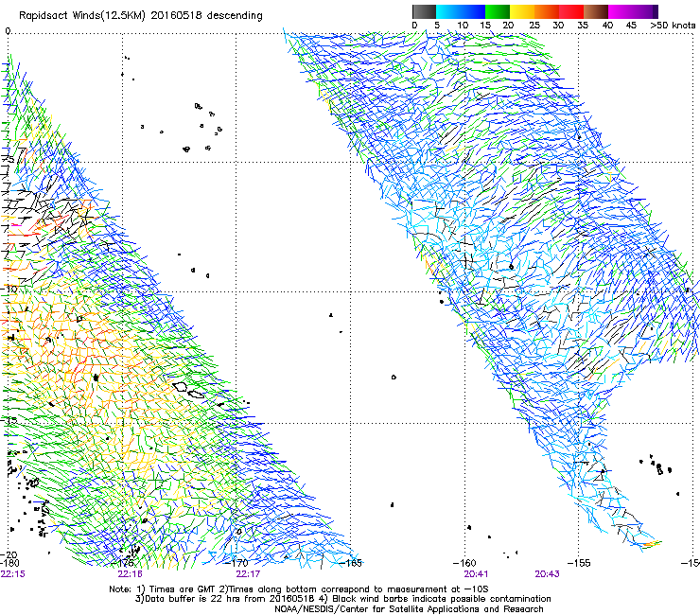Screen dimensions: 700x615
Task: Click the "-165" longitude axis label
Action: click(x=351, y=563)
